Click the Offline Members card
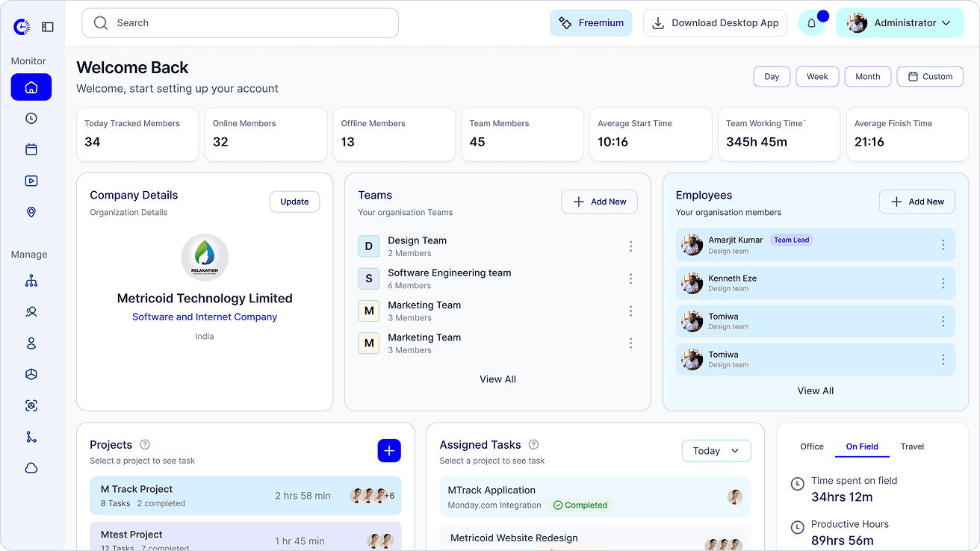 tap(394, 134)
